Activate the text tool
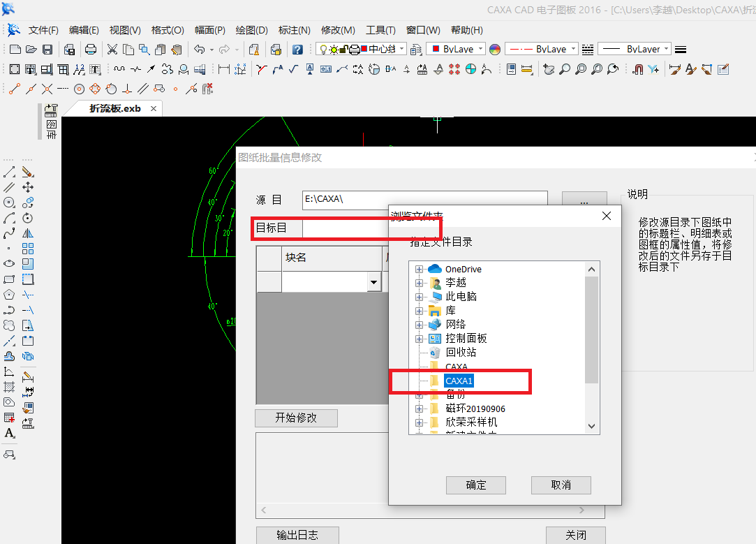756x544 pixels. coord(9,433)
